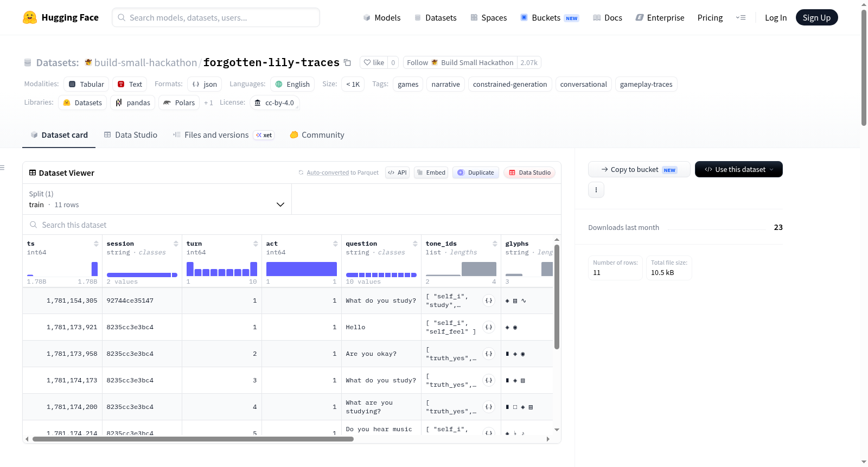Expand the Use this dataset menu
The image size is (868, 467).
(x=738, y=169)
